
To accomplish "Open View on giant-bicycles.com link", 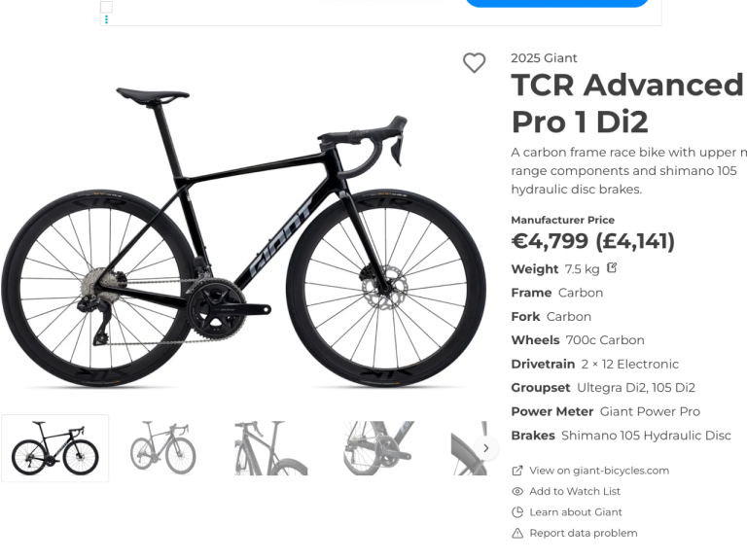I will tap(599, 471).
